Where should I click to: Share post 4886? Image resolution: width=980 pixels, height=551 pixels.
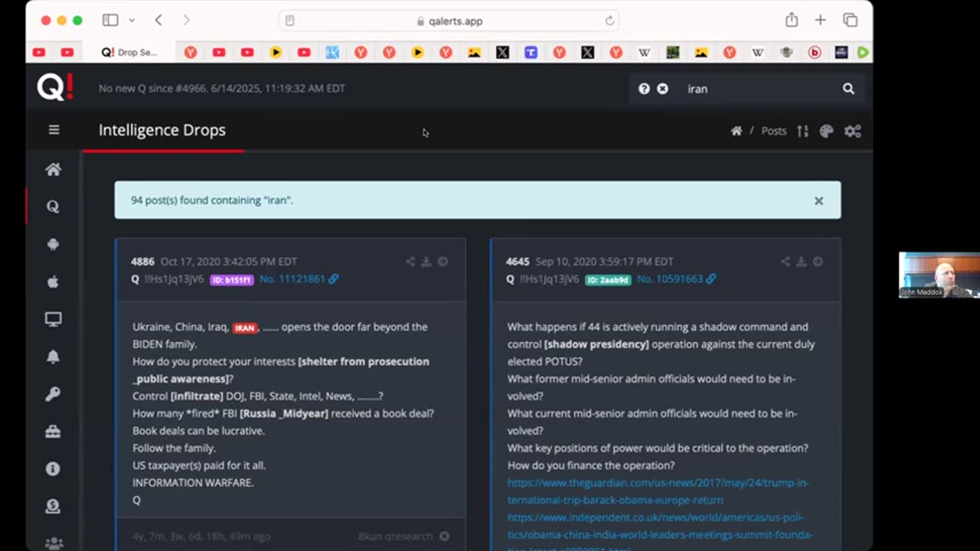(410, 262)
